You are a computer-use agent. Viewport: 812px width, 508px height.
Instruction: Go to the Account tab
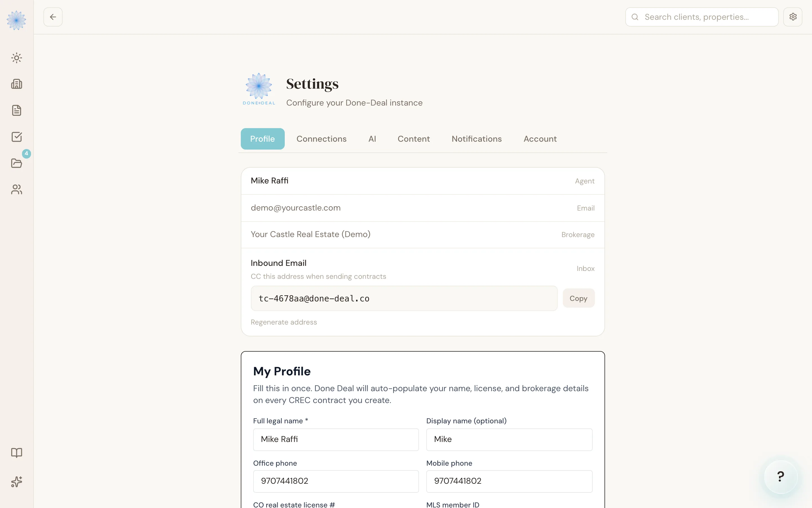tap(540, 139)
